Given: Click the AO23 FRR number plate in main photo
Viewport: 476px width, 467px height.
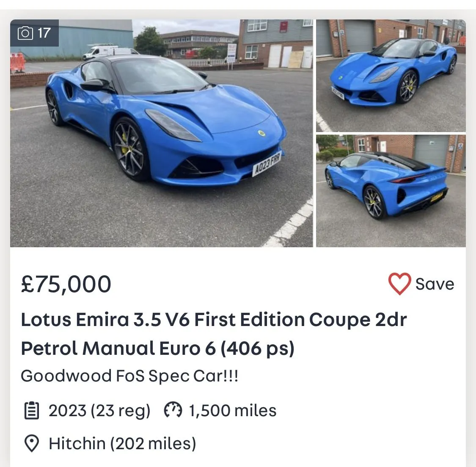Looking at the screenshot, I should coord(267,164).
